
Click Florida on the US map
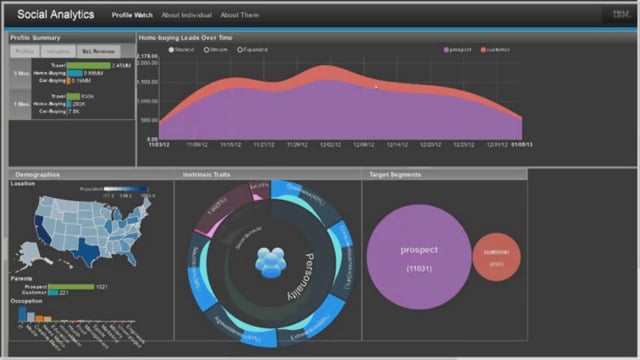point(131,257)
